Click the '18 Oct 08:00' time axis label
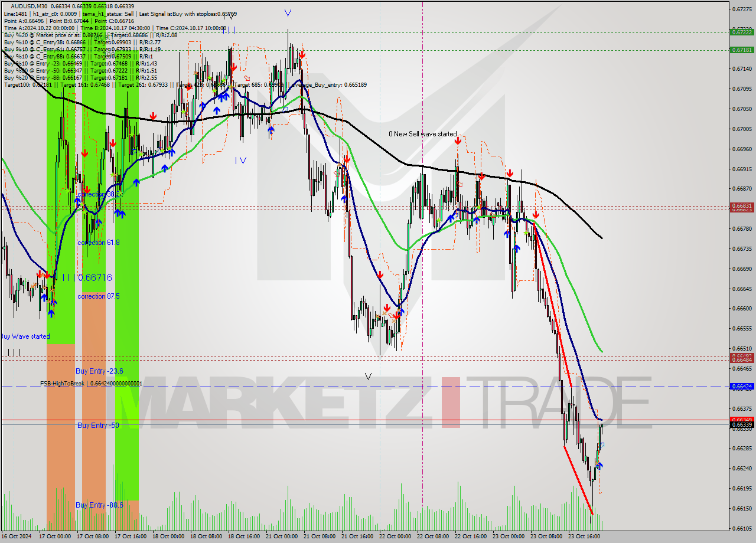The image size is (756, 543). point(206,537)
